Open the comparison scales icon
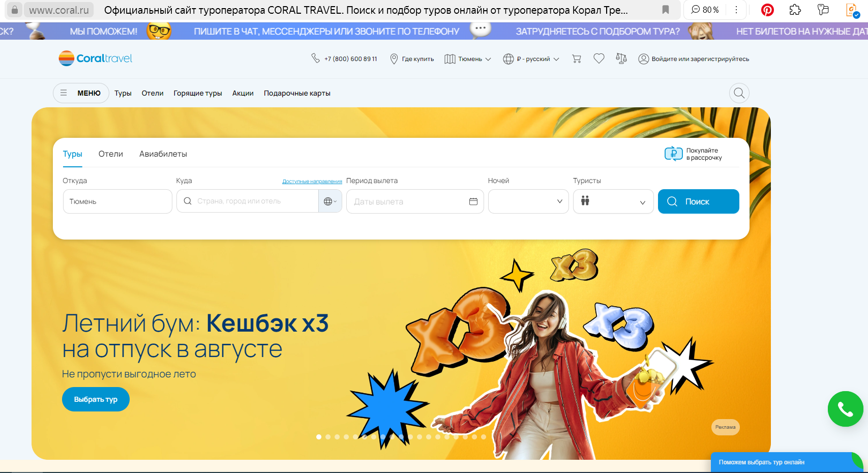 [621, 59]
